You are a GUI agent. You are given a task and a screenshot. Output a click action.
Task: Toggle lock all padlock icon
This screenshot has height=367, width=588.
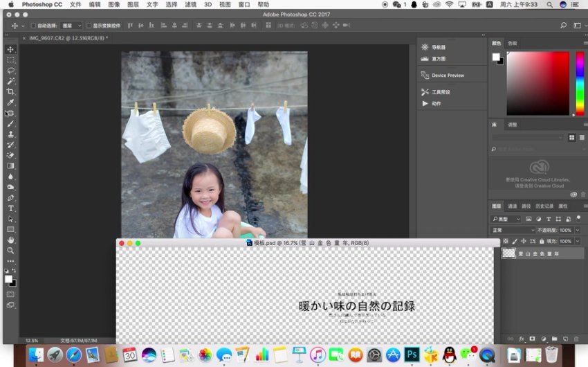click(x=542, y=241)
